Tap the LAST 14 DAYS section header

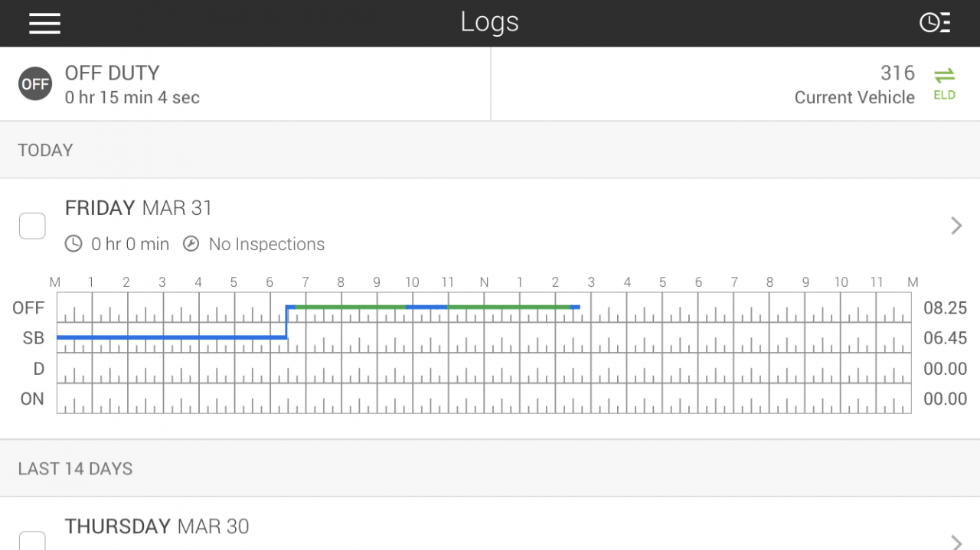[x=76, y=469]
